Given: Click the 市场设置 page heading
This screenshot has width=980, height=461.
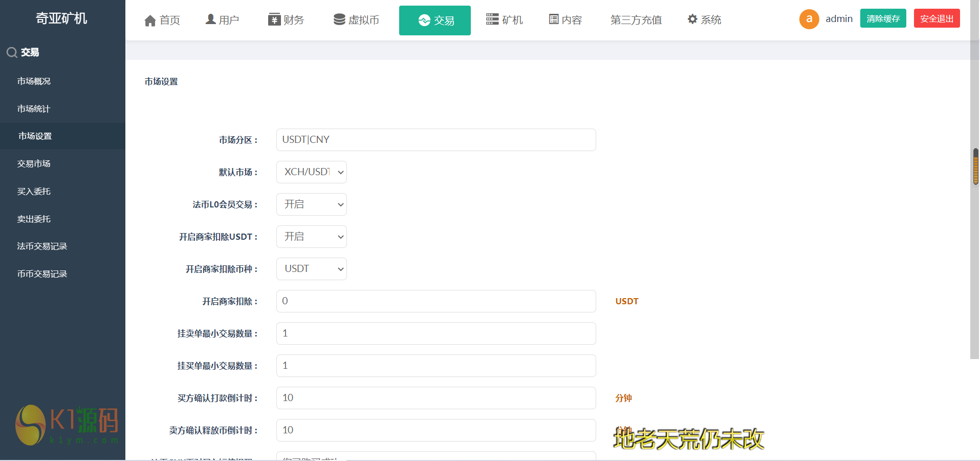Looking at the screenshot, I should click(161, 81).
